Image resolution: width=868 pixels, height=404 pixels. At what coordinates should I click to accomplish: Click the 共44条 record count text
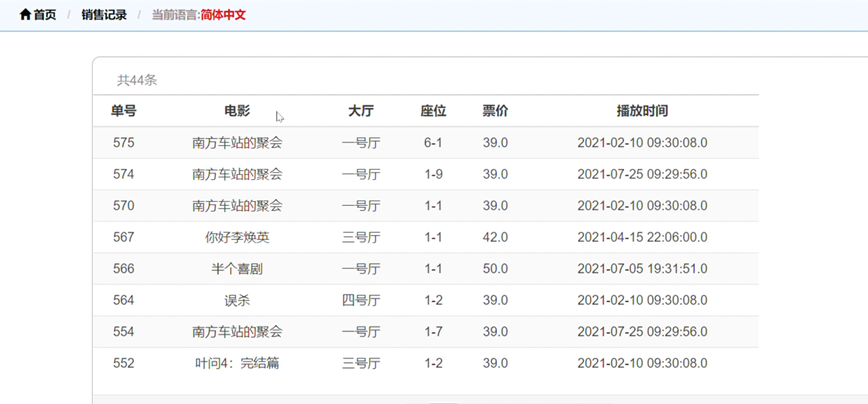(x=137, y=80)
